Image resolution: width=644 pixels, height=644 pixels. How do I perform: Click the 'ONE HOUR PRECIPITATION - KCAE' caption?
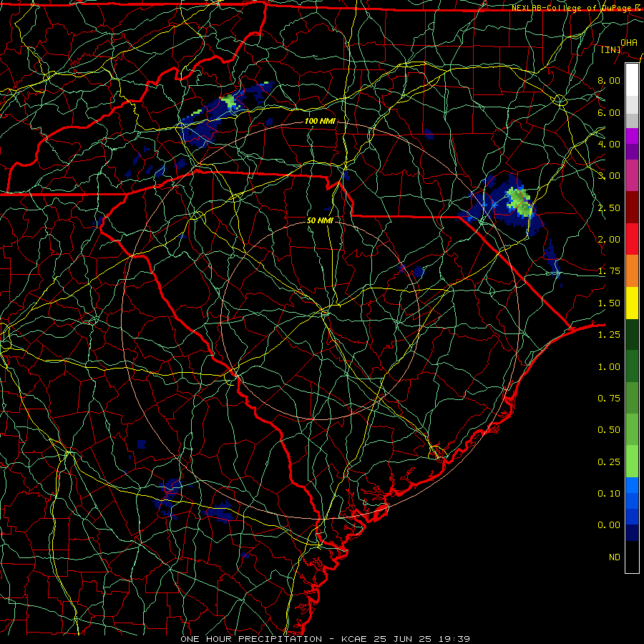point(275,639)
